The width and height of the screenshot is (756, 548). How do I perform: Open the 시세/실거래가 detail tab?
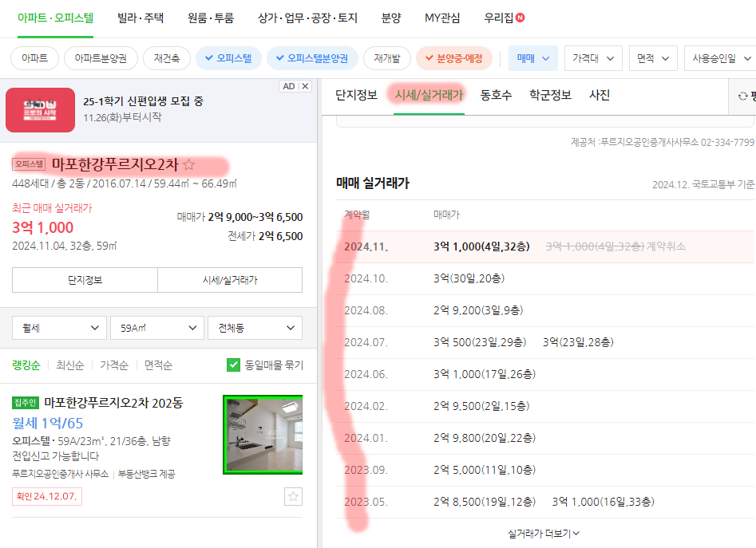coord(429,95)
